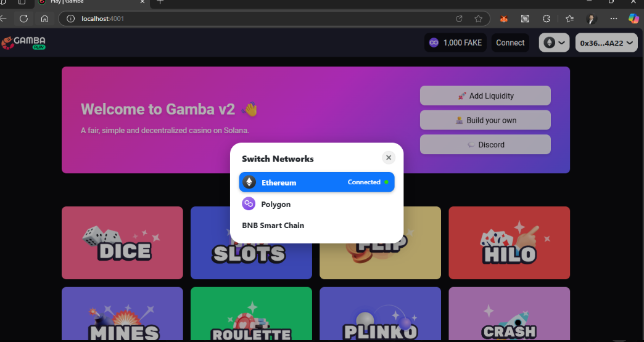Click the Switch Networks dialog title
Image resolution: width=644 pixels, height=342 pixels.
[x=278, y=159]
